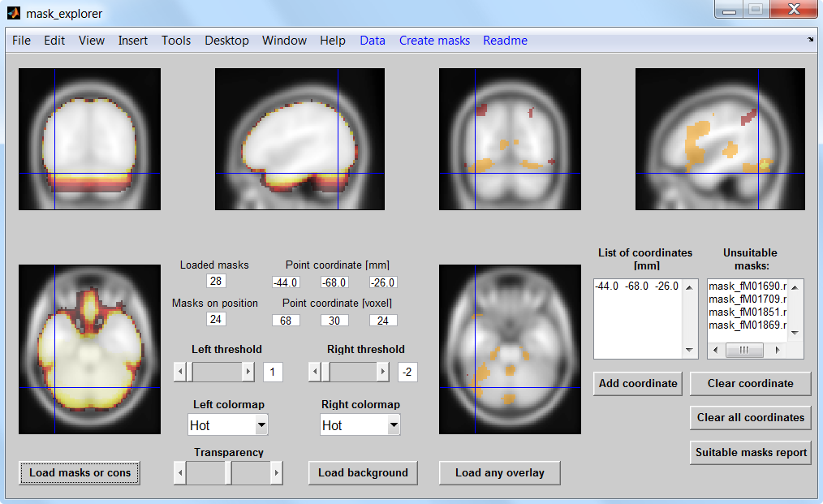The height and width of the screenshot is (504, 823).
Task: Open the Readme menu item
Action: click(x=505, y=40)
